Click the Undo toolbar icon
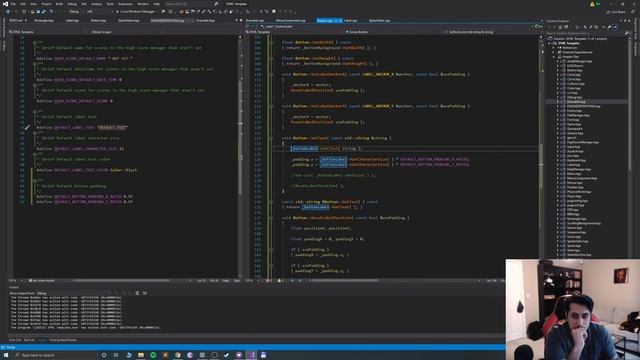Image resolution: width=640 pixels, height=360 pixels. (51, 11)
